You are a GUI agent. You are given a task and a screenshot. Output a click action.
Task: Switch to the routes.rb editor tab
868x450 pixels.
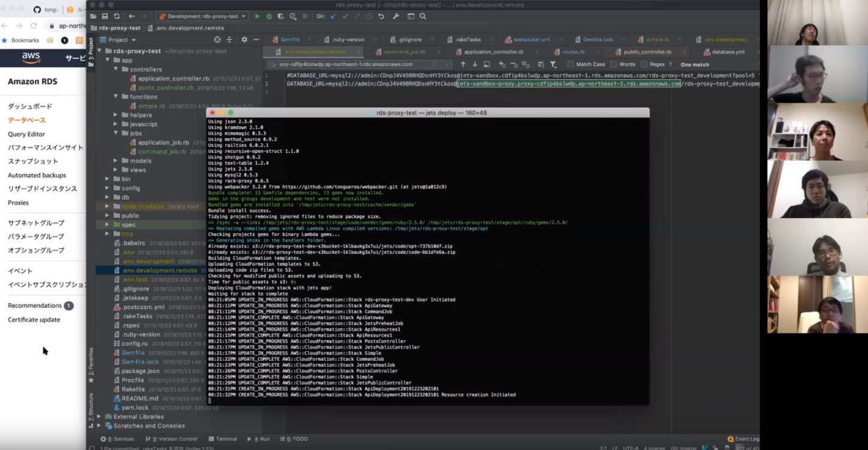(x=573, y=52)
